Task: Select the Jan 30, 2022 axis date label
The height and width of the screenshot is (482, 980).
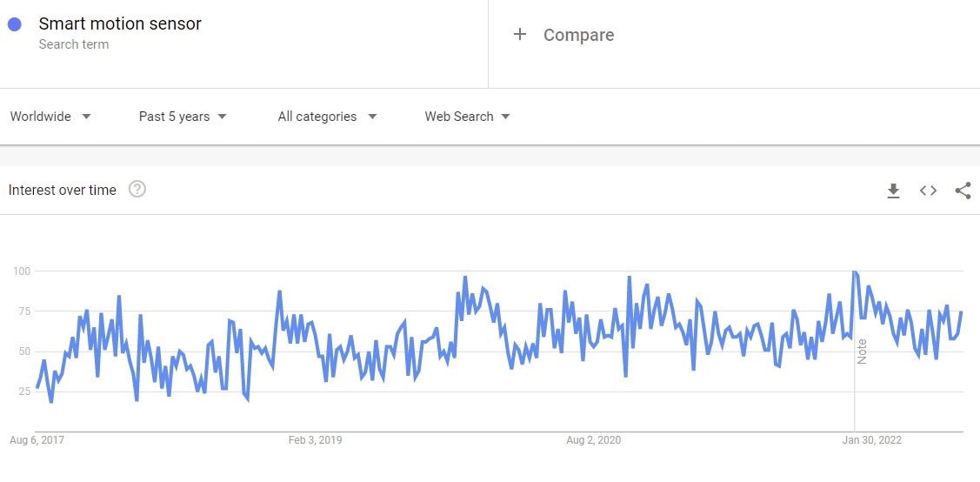Action: [x=871, y=440]
